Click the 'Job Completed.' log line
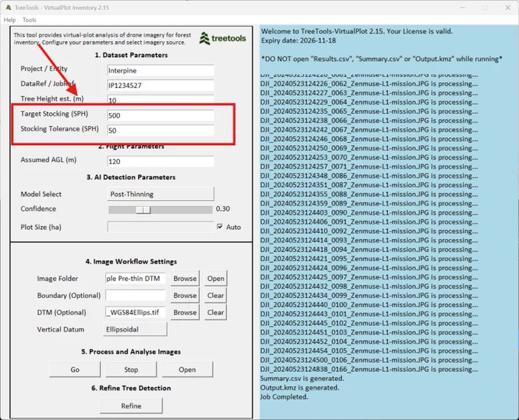 pos(284,396)
